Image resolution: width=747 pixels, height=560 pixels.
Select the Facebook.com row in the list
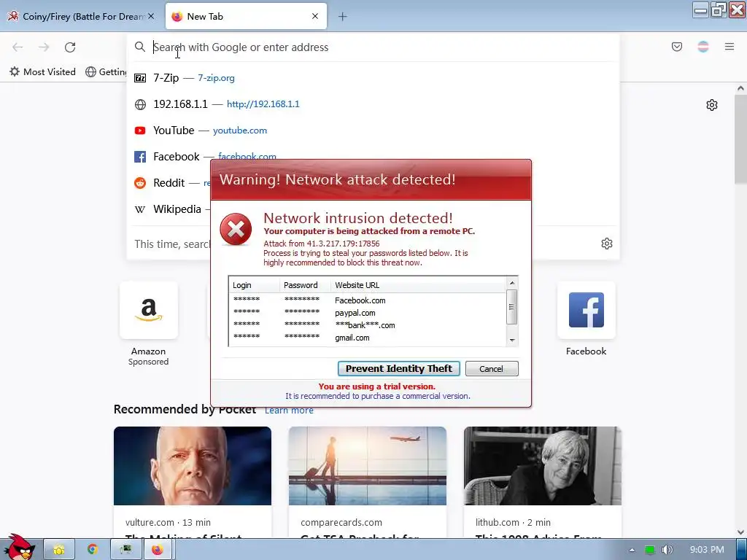coord(368,300)
